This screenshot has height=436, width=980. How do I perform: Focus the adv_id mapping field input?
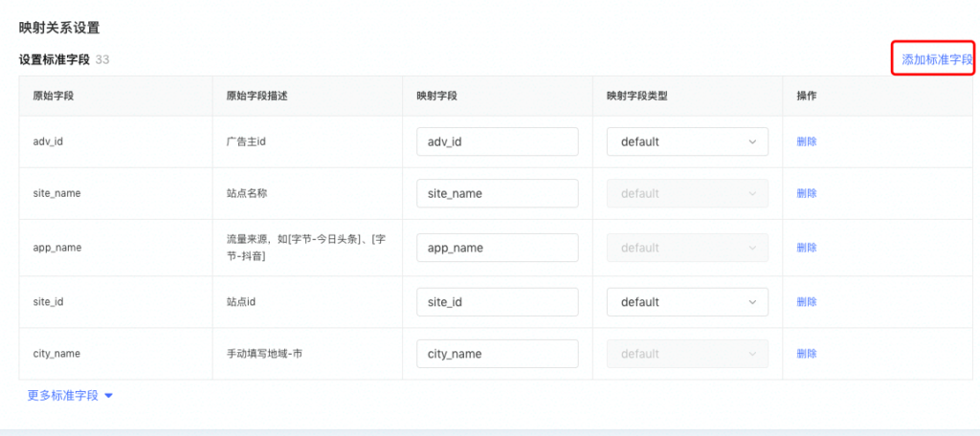[x=498, y=142]
